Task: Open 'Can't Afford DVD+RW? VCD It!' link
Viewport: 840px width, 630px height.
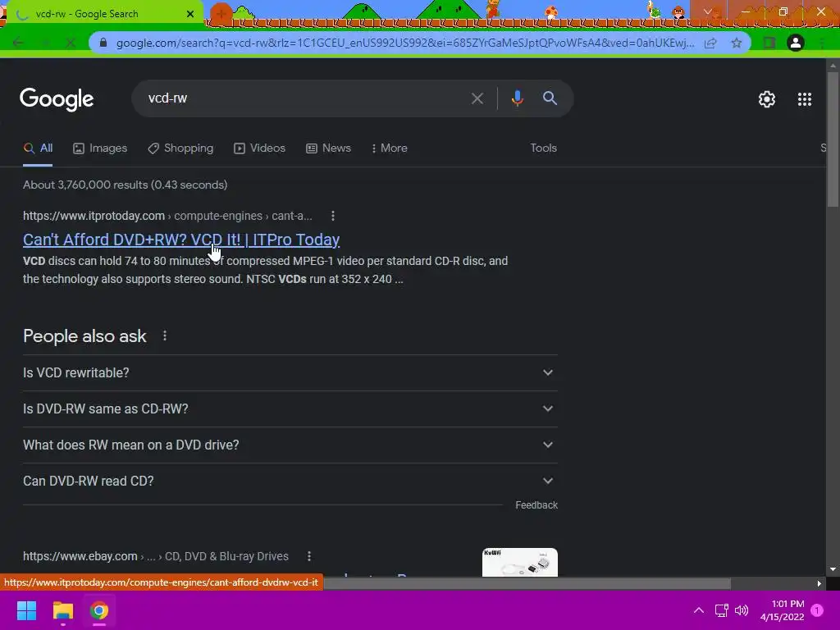Action: (181, 240)
